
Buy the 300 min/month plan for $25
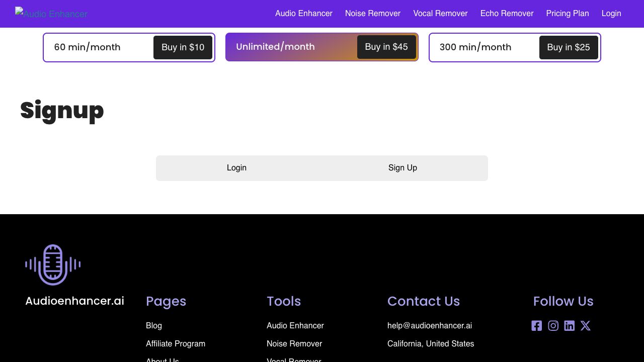(569, 47)
